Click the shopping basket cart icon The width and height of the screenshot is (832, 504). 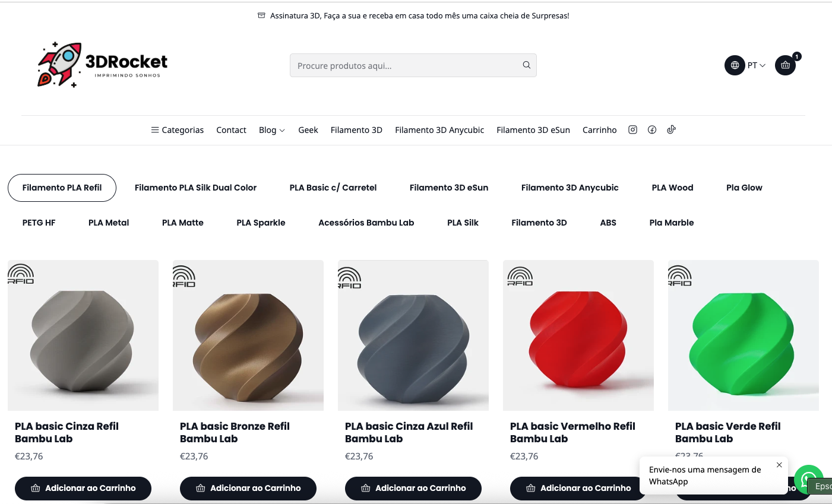[x=785, y=65]
